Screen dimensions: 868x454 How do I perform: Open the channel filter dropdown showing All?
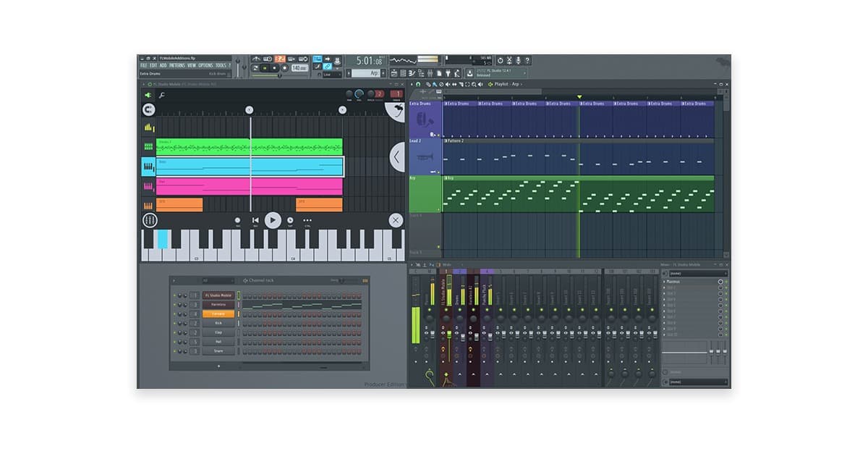[218, 280]
